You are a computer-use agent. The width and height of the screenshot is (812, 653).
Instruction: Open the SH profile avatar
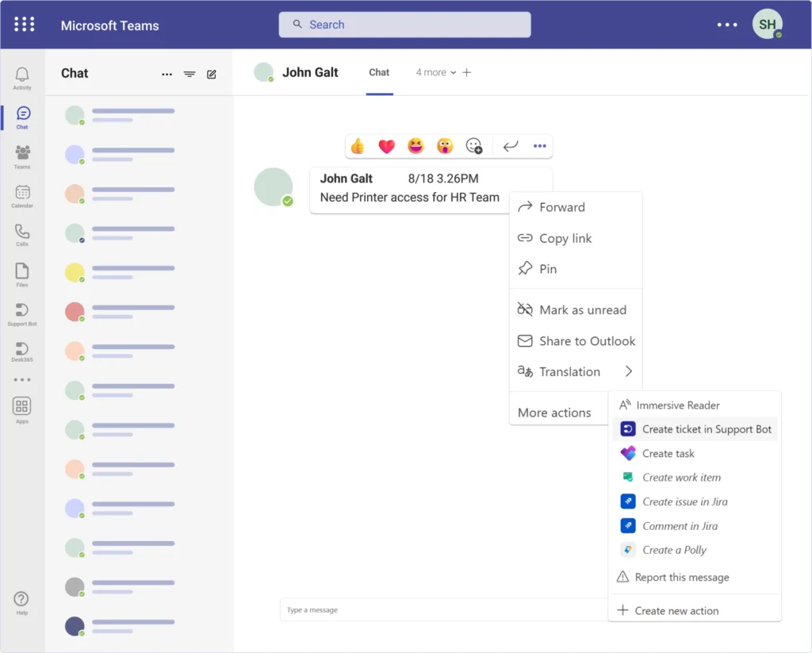(x=767, y=25)
